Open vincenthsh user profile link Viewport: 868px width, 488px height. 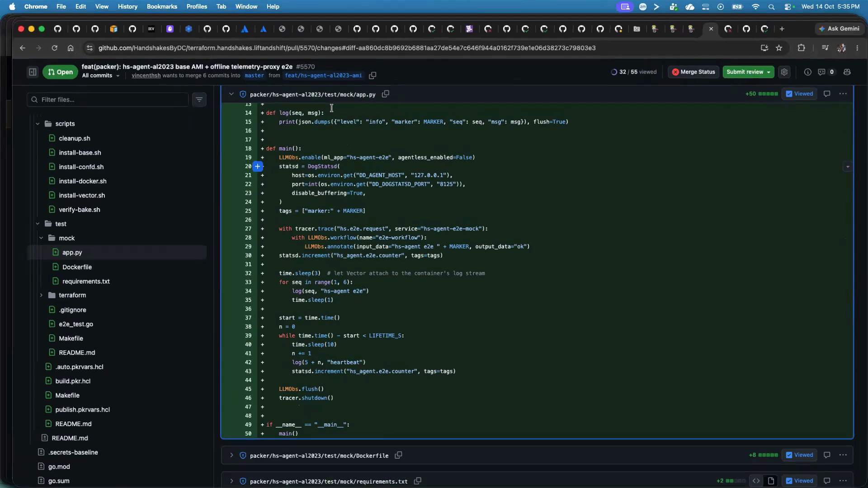pos(146,75)
